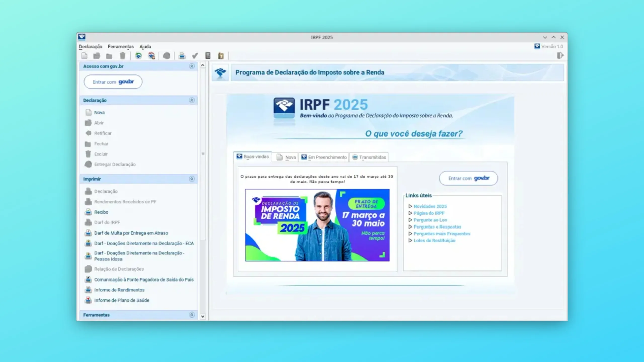Click Darf do IRPF entry
644x362 pixels.
click(x=107, y=222)
